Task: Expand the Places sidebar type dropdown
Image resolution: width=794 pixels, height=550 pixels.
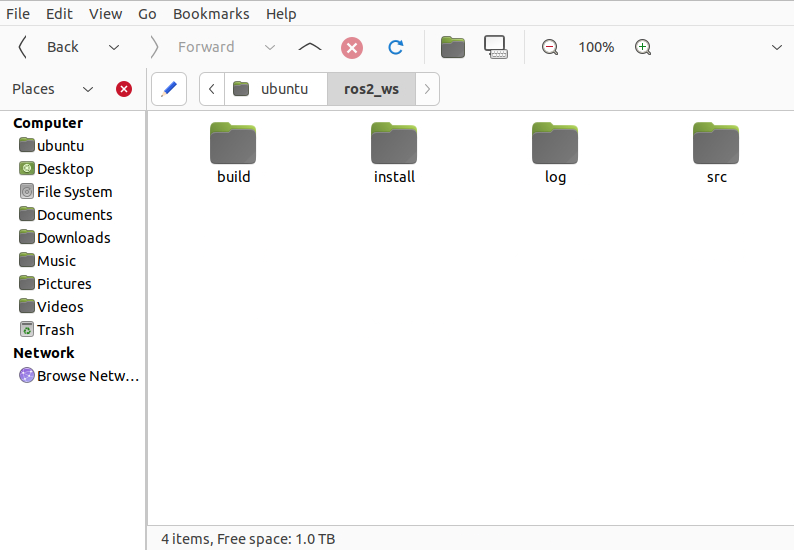Action: click(88, 89)
